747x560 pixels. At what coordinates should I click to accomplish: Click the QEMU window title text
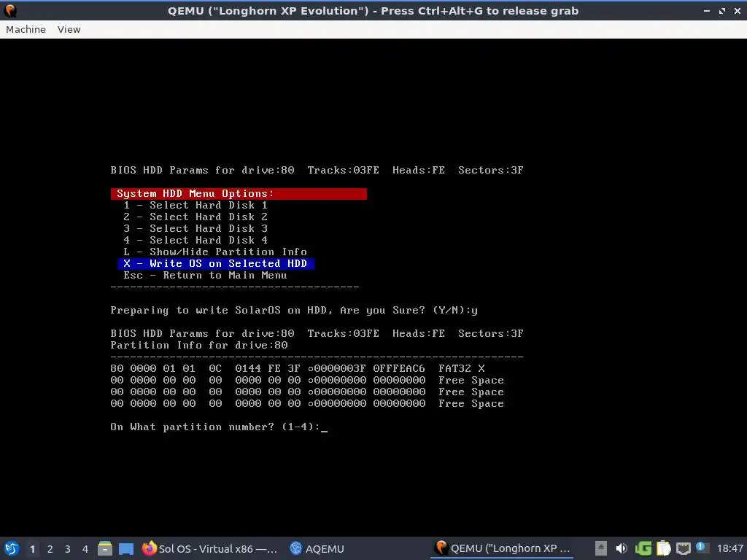click(x=373, y=10)
